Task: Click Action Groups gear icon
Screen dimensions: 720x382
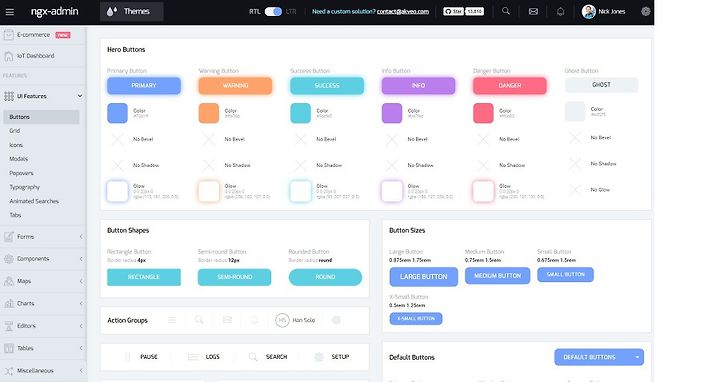Action: 336,320
